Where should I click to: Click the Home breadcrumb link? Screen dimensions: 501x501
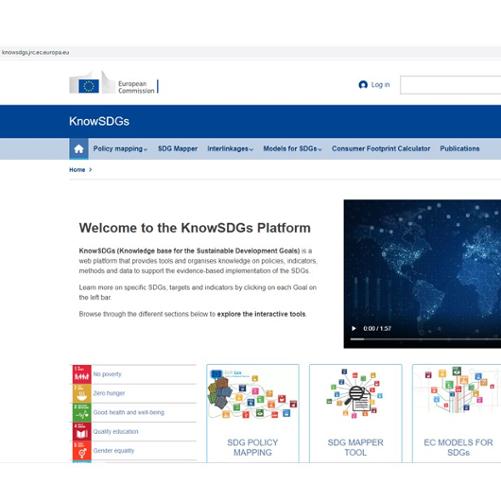tap(77, 170)
